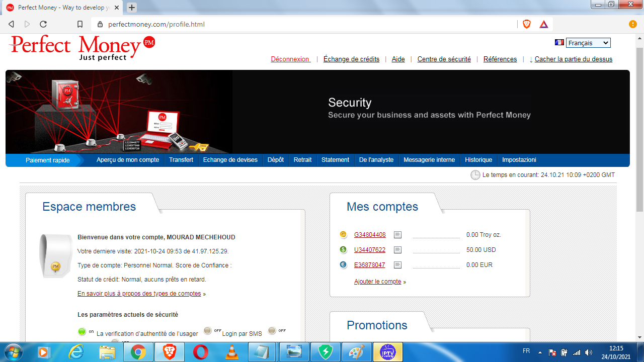Open Messagerie interne menu item
The width and height of the screenshot is (644, 362).
point(429,160)
